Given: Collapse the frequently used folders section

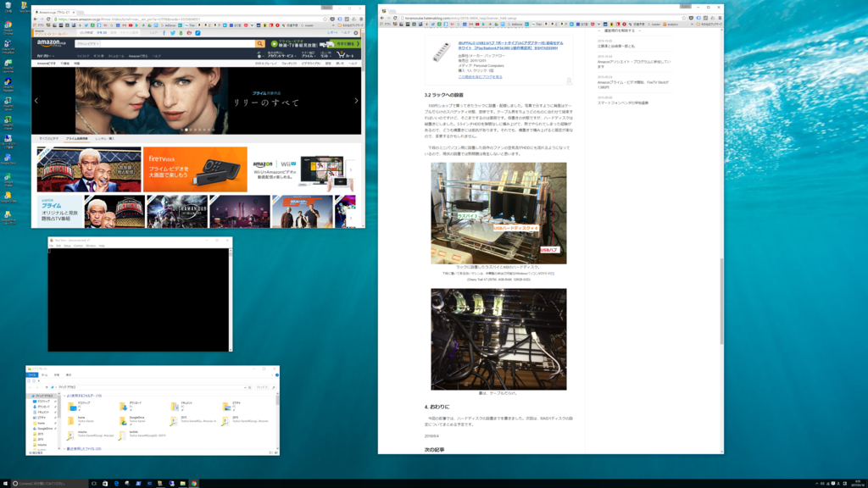Looking at the screenshot, I should click(64, 396).
